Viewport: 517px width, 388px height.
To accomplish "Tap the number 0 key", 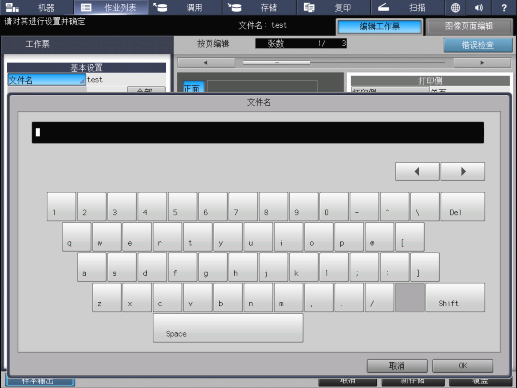I will click(334, 206).
